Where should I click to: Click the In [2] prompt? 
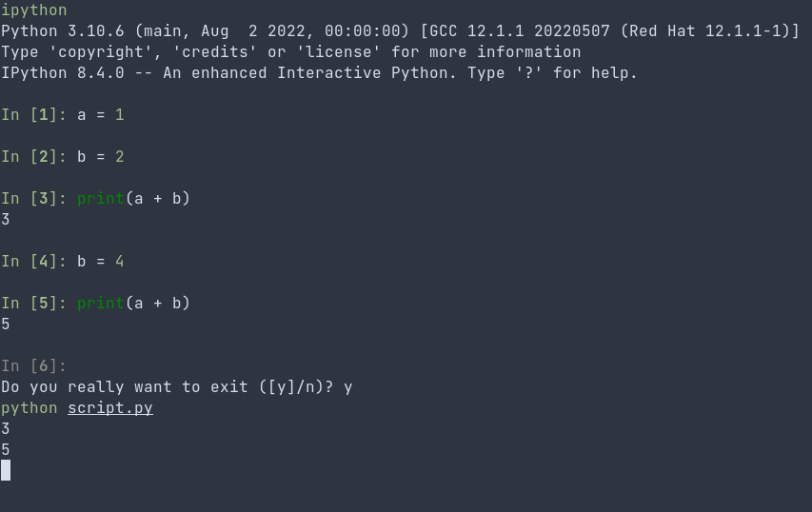33,156
